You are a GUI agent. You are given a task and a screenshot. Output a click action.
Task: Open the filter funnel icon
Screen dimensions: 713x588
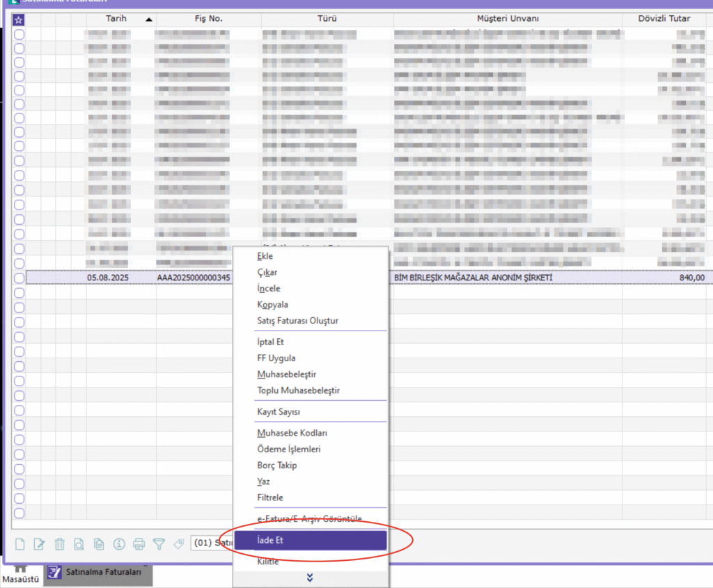click(159, 543)
